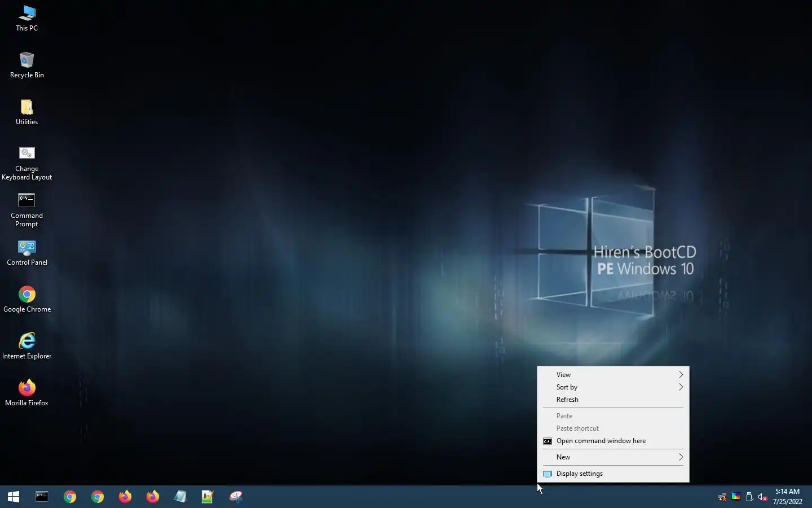The height and width of the screenshot is (508, 812).
Task: Expand the Sort by submenu
Action: (x=613, y=387)
